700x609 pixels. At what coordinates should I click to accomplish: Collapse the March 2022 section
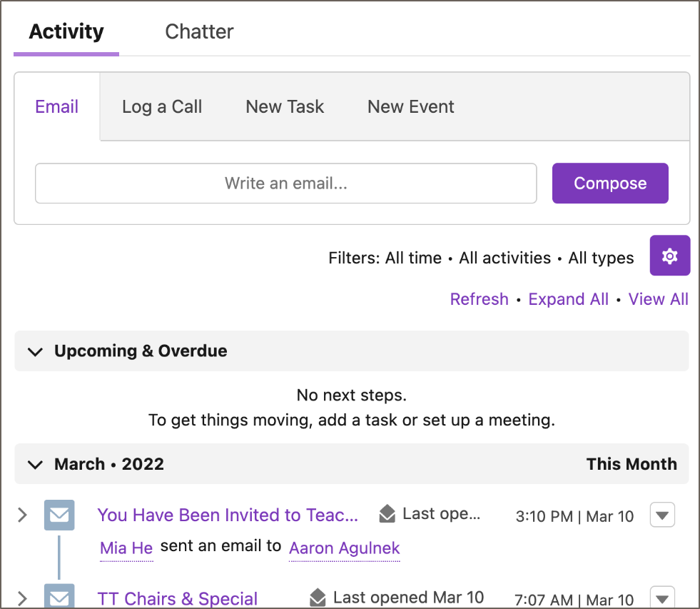(x=35, y=465)
